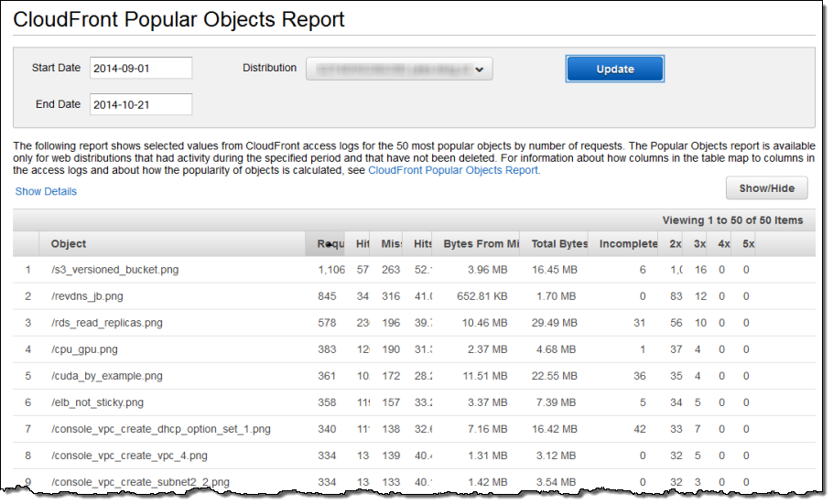Screen dimensions: 833x504
Task: Sort by the Object column header
Action: (70, 244)
